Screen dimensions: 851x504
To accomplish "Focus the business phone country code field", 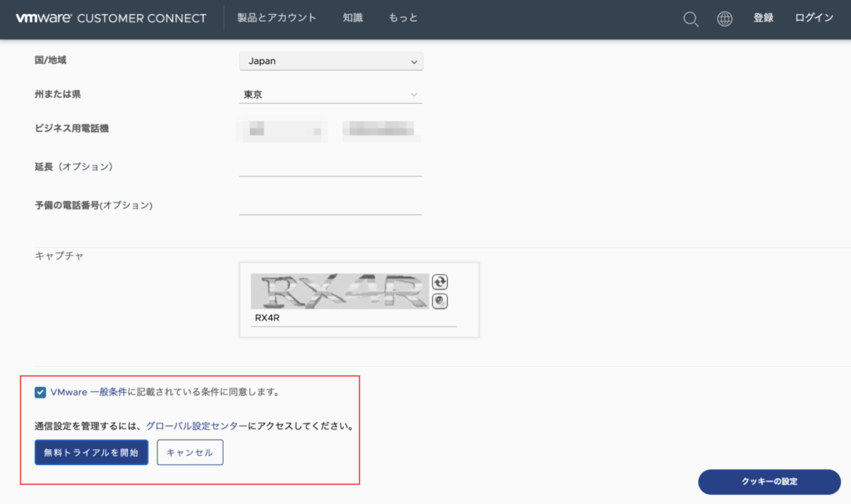I will [283, 130].
